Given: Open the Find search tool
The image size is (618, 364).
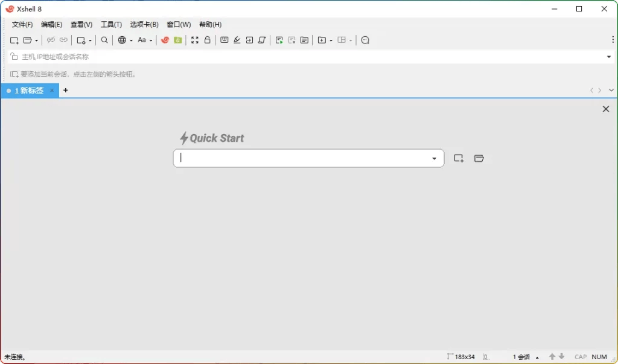Looking at the screenshot, I should [x=103, y=40].
